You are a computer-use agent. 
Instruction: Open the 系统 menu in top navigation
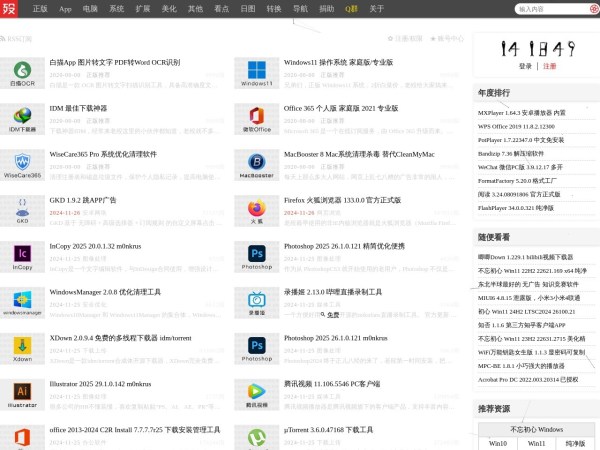click(x=117, y=9)
